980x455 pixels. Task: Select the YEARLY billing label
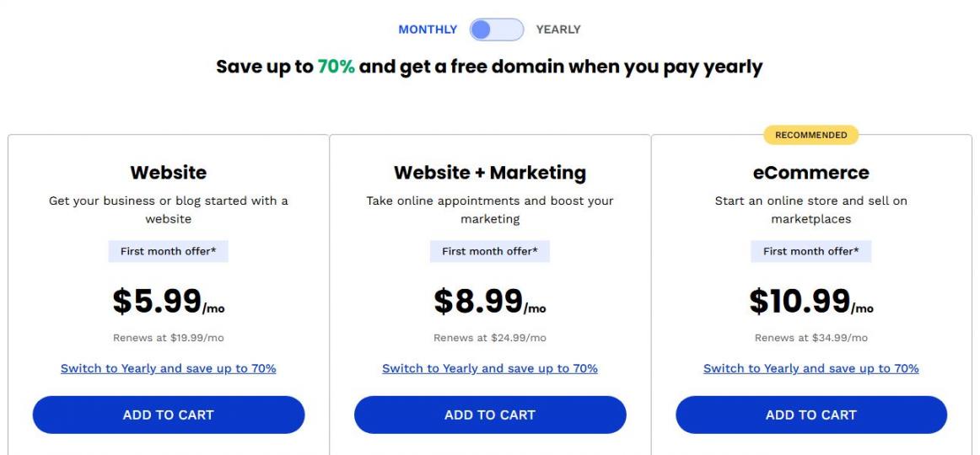558,29
